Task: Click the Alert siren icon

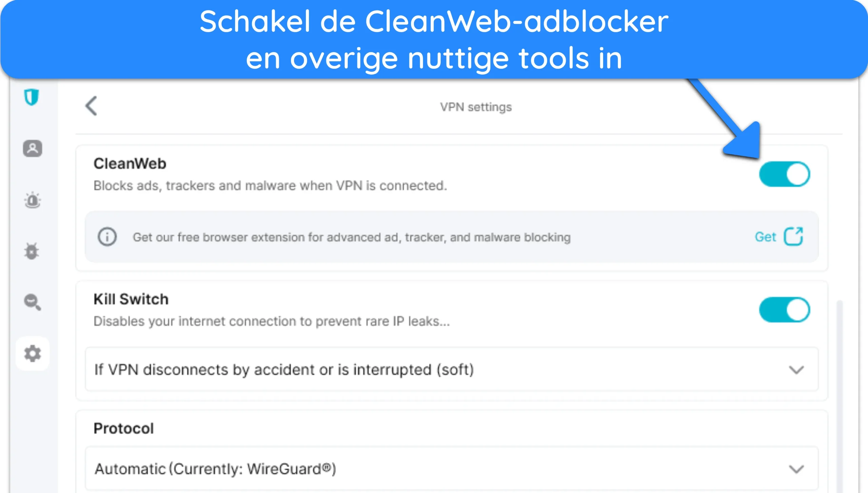Action: (x=33, y=200)
